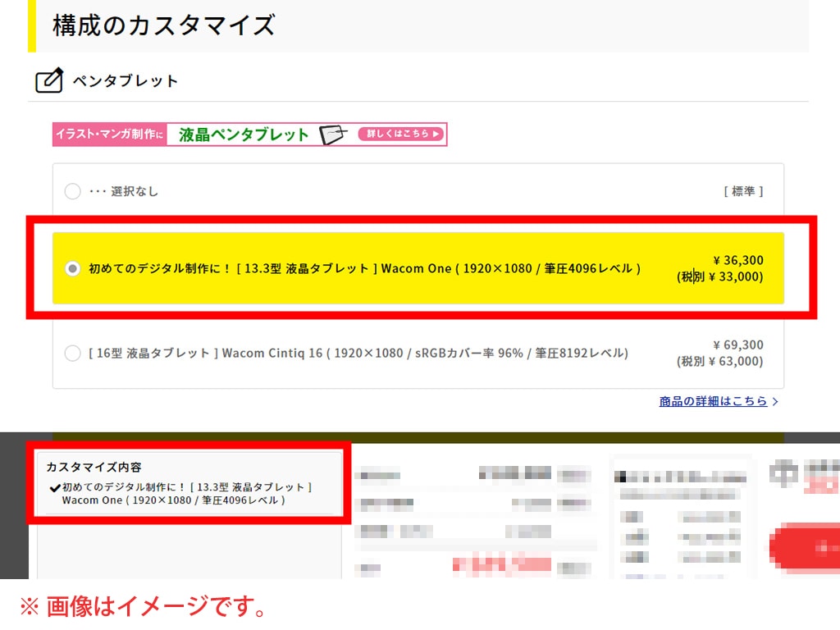Open the 商品の詳細はこちら link
Image resolution: width=840 pixels, height=630 pixels.
(x=713, y=400)
